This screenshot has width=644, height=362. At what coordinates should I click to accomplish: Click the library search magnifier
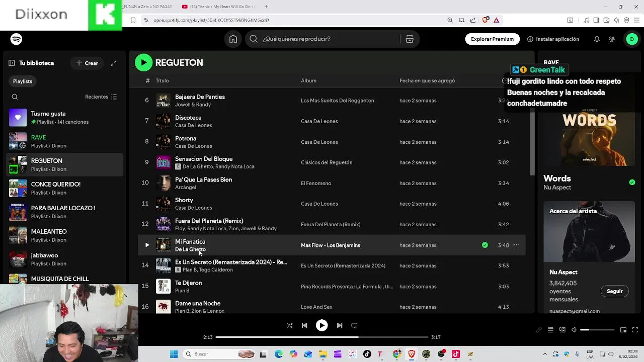coord(15,97)
